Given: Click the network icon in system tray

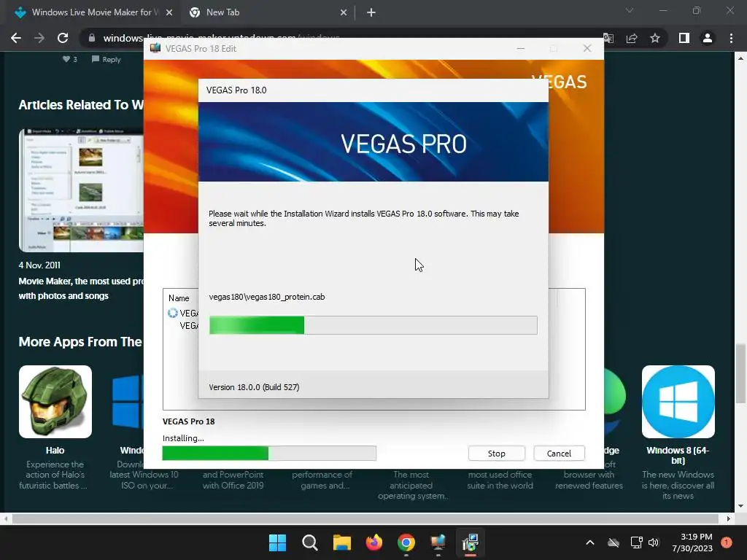Looking at the screenshot, I should coord(636,542).
